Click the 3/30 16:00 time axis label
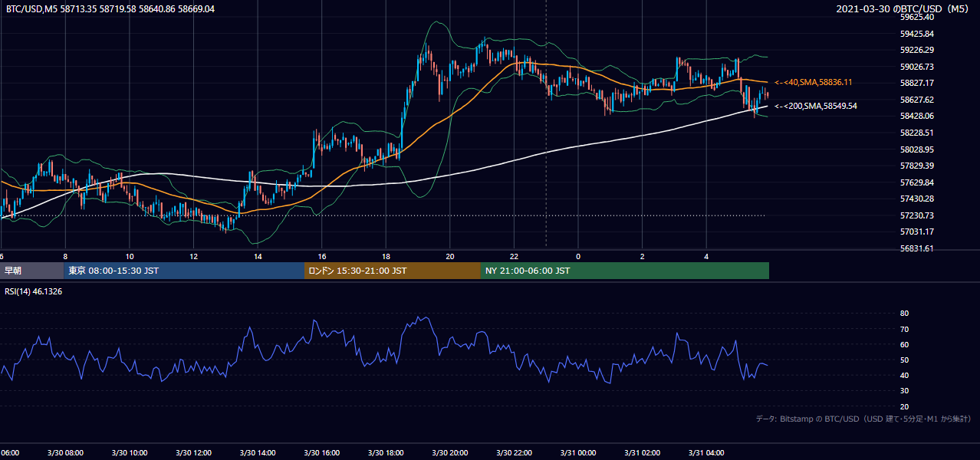The width and height of the screenshot is (980, 460). pyautogui.click(x=322, y=453)
